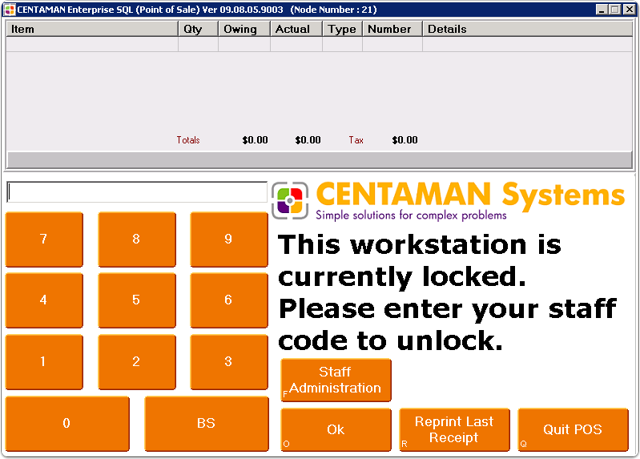The image size is (640, 459).
Task: Click the Type column header
Action: [x=342, y=29]
